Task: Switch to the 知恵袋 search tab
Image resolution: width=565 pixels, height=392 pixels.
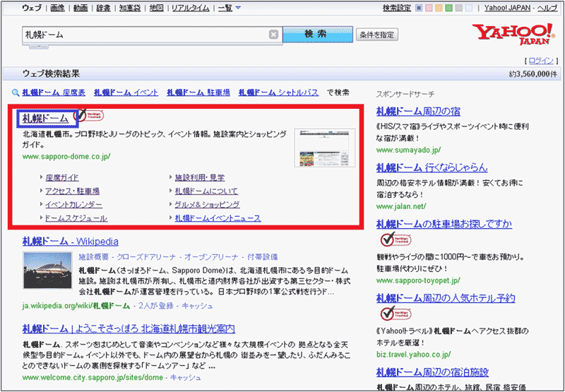Action: pyautogui.click(x=131, y=8)
